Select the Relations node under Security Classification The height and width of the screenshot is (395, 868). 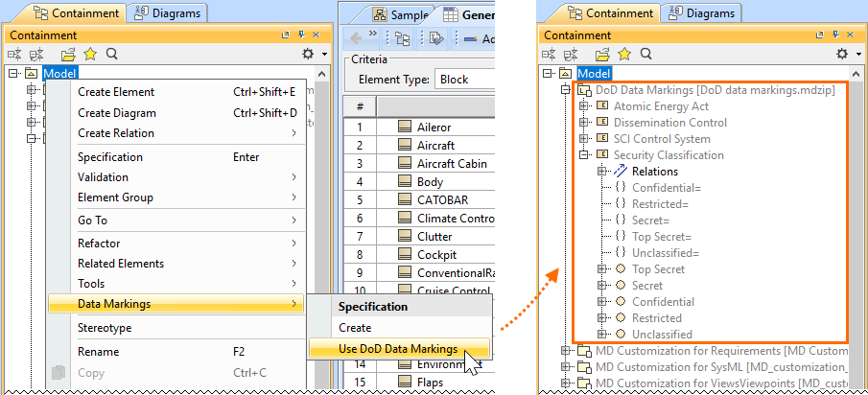coord(654,172)
